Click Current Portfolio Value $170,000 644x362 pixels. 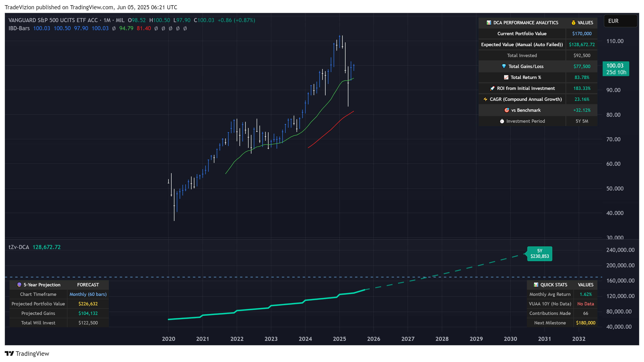point(582,34)
